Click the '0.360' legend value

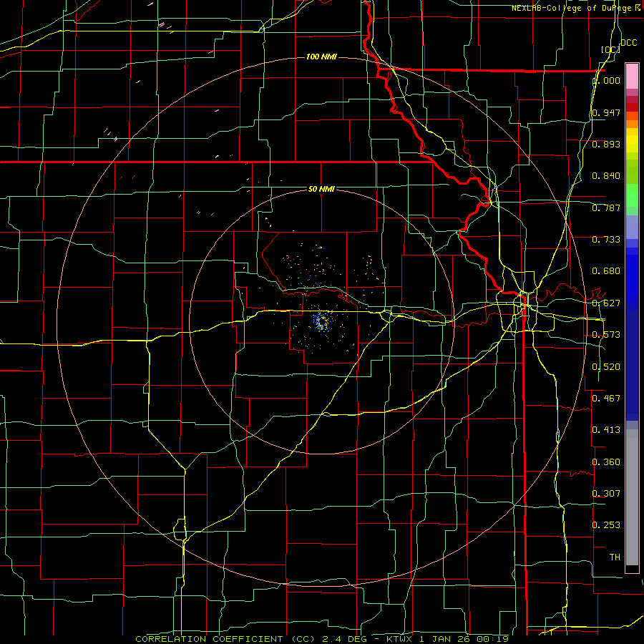[606, 462]
